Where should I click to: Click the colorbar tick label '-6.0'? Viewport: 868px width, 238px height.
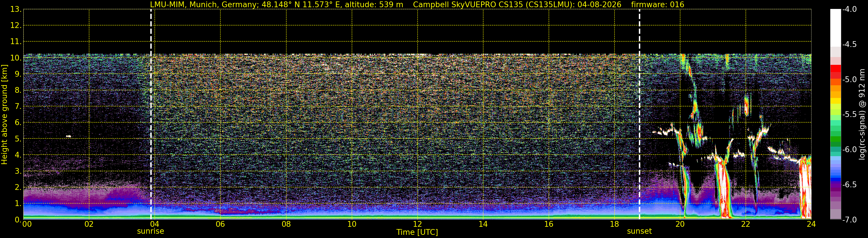850,150
